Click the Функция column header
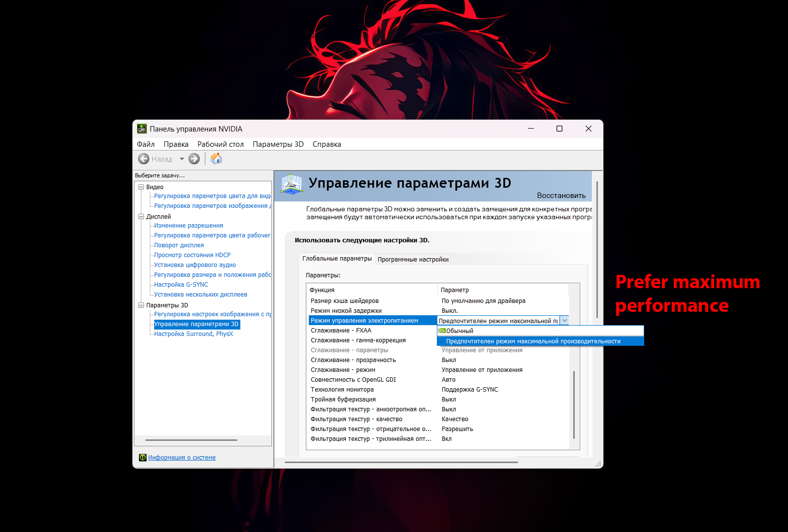 [372, 290]
